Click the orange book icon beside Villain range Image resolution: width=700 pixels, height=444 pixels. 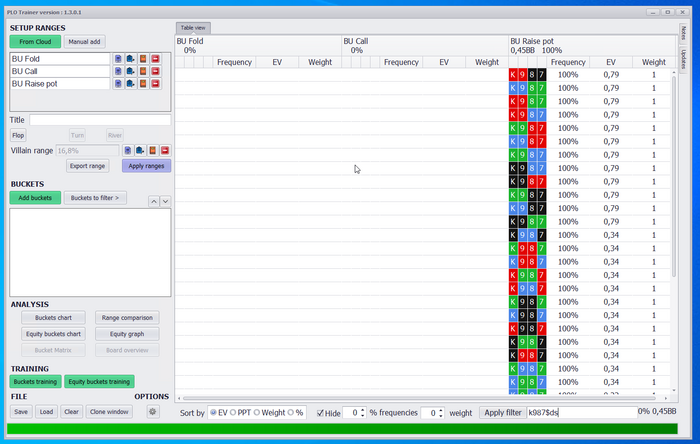click(153, 150)
